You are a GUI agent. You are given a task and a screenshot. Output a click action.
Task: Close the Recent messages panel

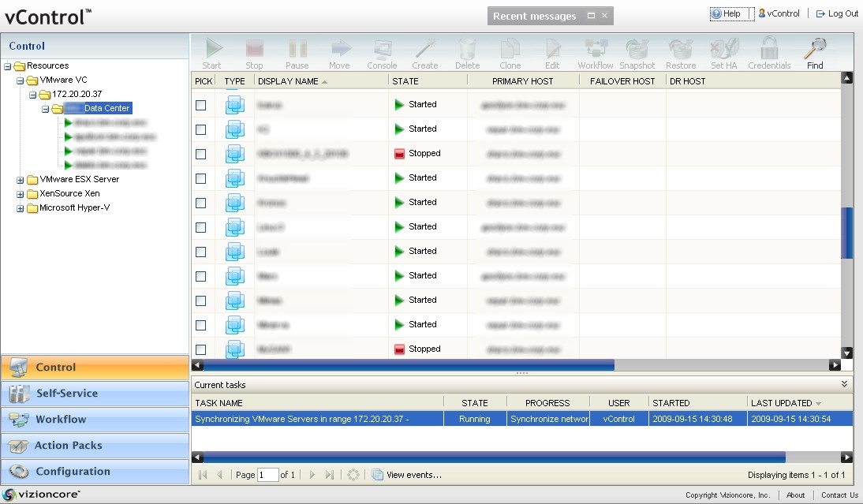pos(604,16)
